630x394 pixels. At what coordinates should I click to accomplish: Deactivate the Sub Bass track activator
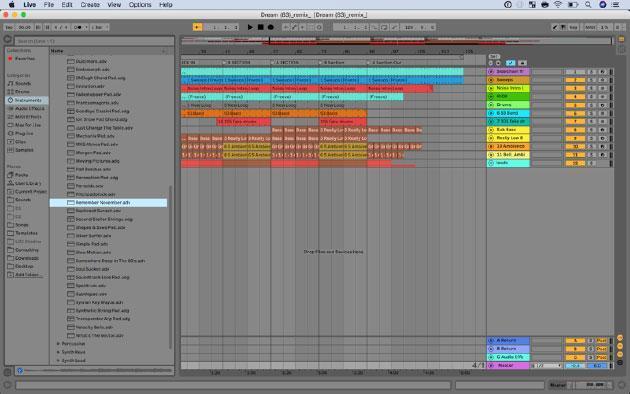tap(575, 130)
